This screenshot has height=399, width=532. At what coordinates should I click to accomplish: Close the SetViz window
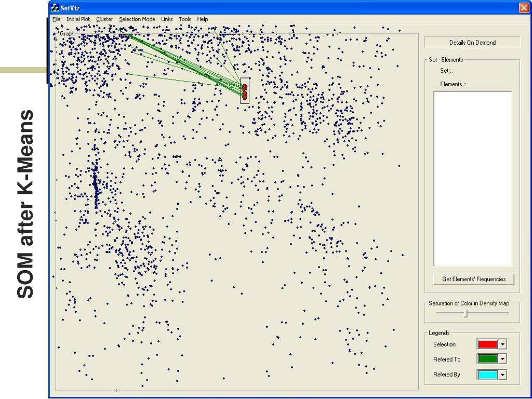point(524,8)
